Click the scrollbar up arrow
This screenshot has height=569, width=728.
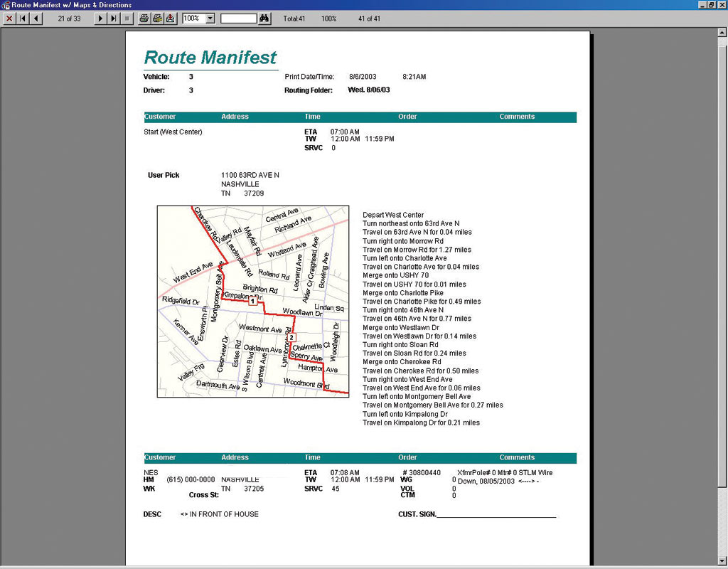[722, 33]
